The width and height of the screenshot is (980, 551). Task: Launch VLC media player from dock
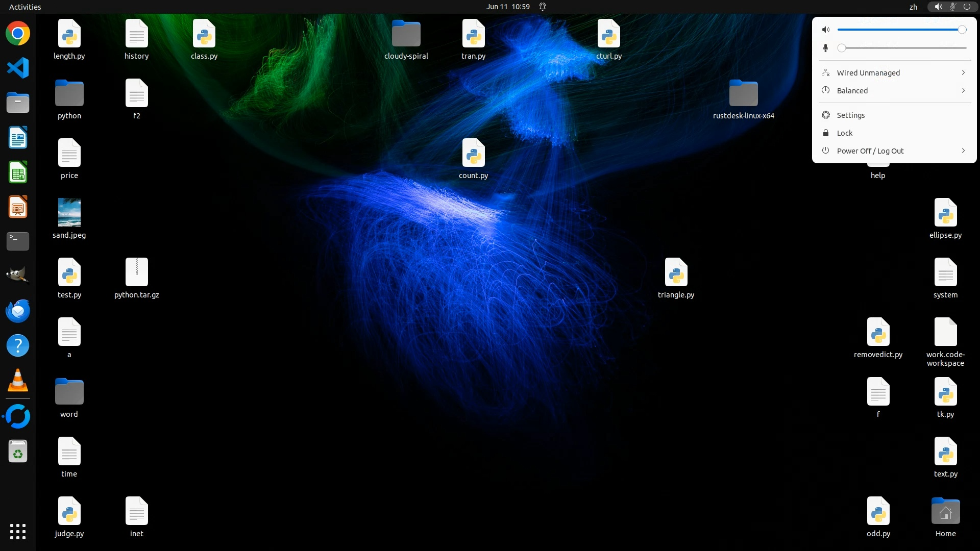point(18,381)
